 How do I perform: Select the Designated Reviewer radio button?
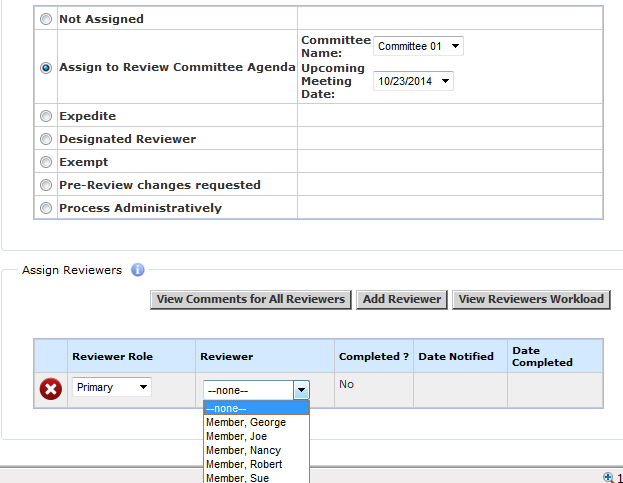click(46, 139)
